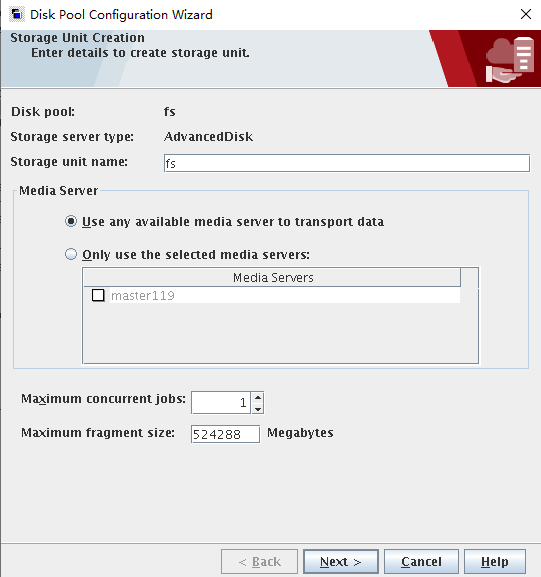Click the Maximum fragment size field
This screenshot has width=541, height=577.
point(225,434)
